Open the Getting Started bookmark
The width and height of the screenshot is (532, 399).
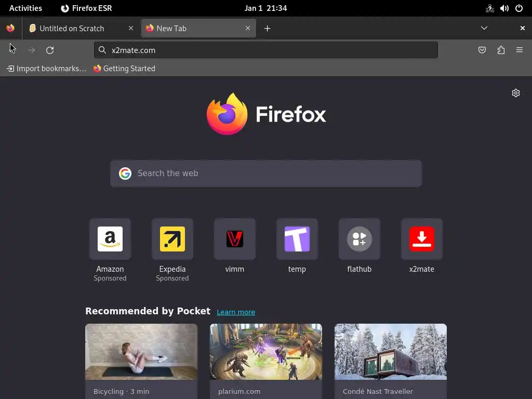(125, 69)
